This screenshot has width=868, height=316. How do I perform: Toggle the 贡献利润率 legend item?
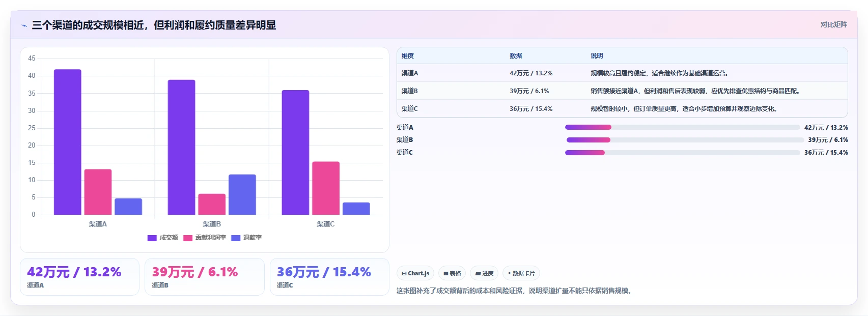(205, 238)
